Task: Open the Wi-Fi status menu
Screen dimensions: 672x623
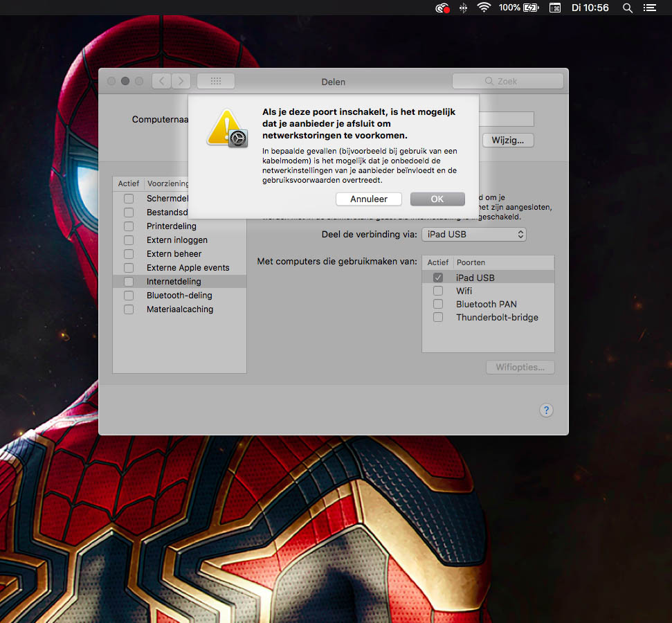Action: (x=483, y=8)
